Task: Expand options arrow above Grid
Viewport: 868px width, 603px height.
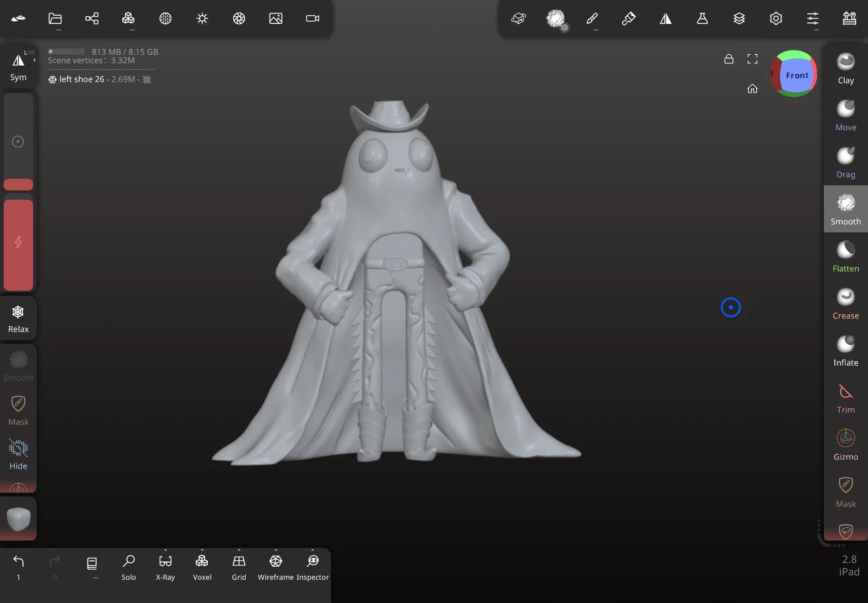Action: point(239,549)
